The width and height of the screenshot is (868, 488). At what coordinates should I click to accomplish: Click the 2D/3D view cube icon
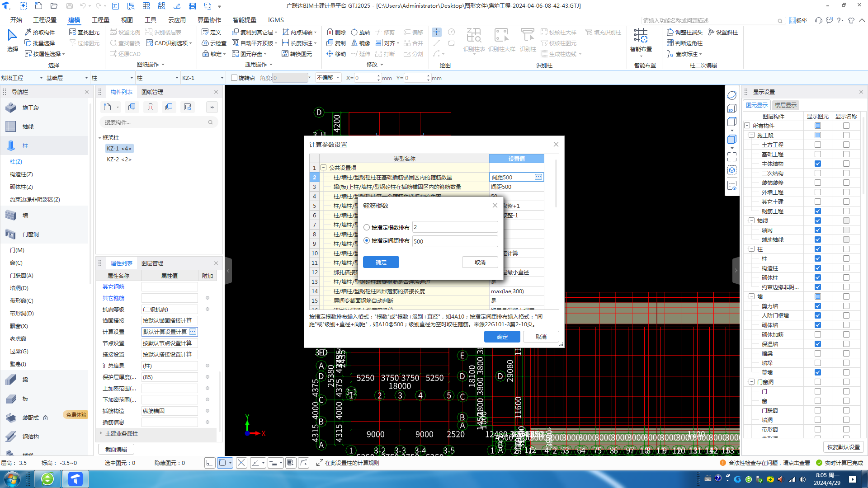[732, 109]
